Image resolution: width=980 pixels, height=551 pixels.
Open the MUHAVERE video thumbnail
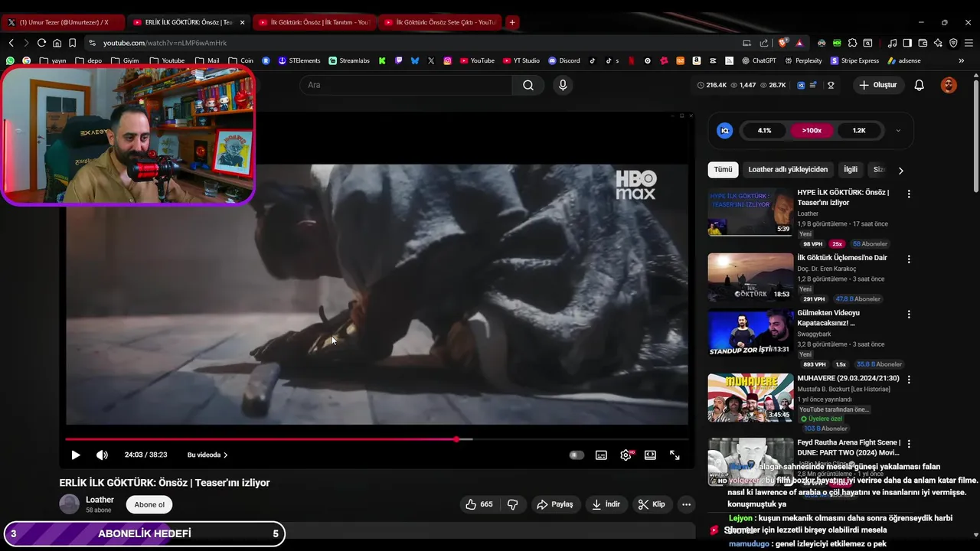(x=750, y=397)
